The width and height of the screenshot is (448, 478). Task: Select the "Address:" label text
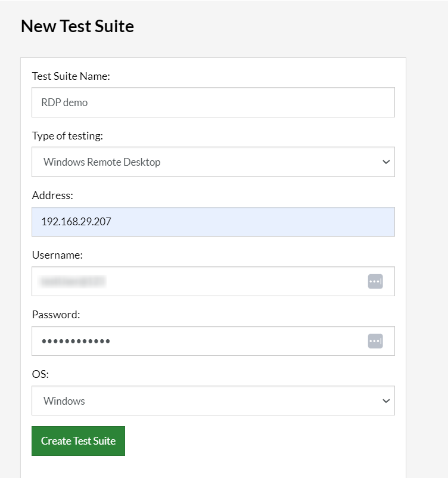pyautogui.click(x=52, y=195)
